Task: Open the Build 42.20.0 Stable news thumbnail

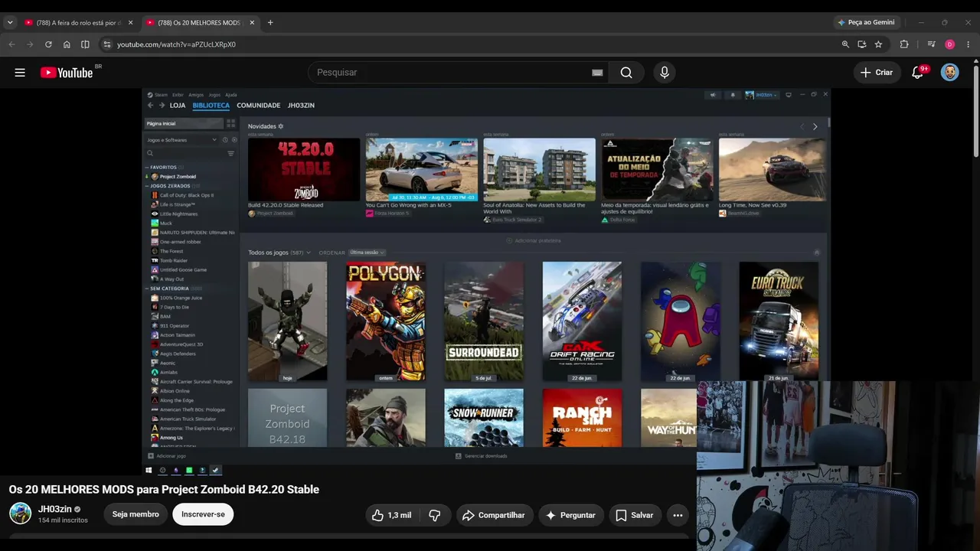Action: click(x=304, y=169)
